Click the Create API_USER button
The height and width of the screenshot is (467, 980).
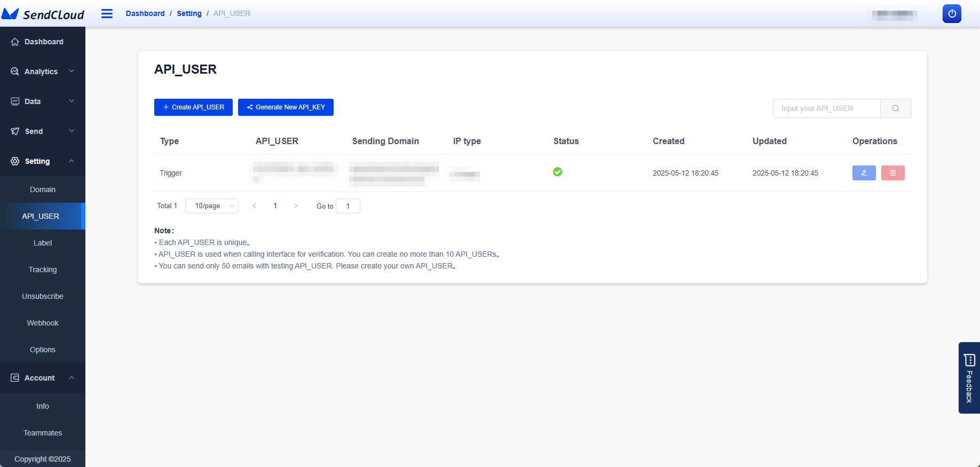coord(193,107)
